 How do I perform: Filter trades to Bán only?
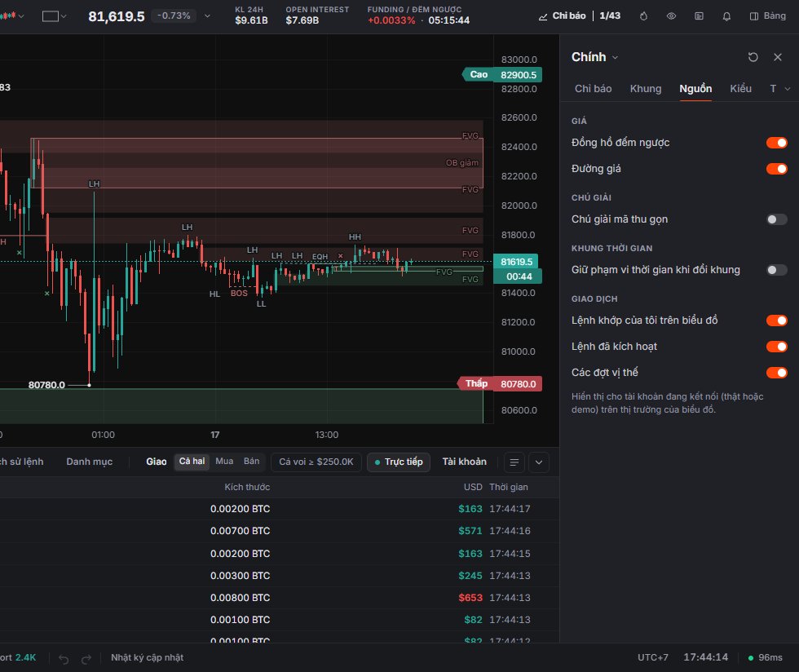tap(252, 462)
